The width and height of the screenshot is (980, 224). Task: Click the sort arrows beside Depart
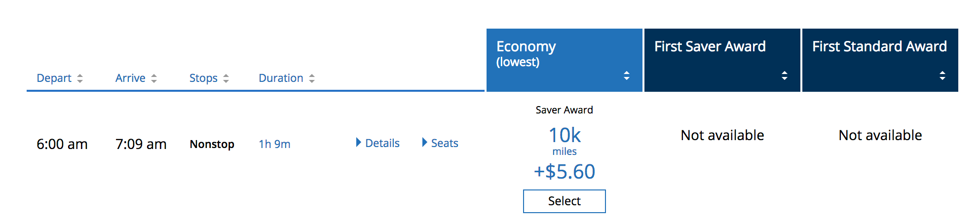[x=80, y=78]
